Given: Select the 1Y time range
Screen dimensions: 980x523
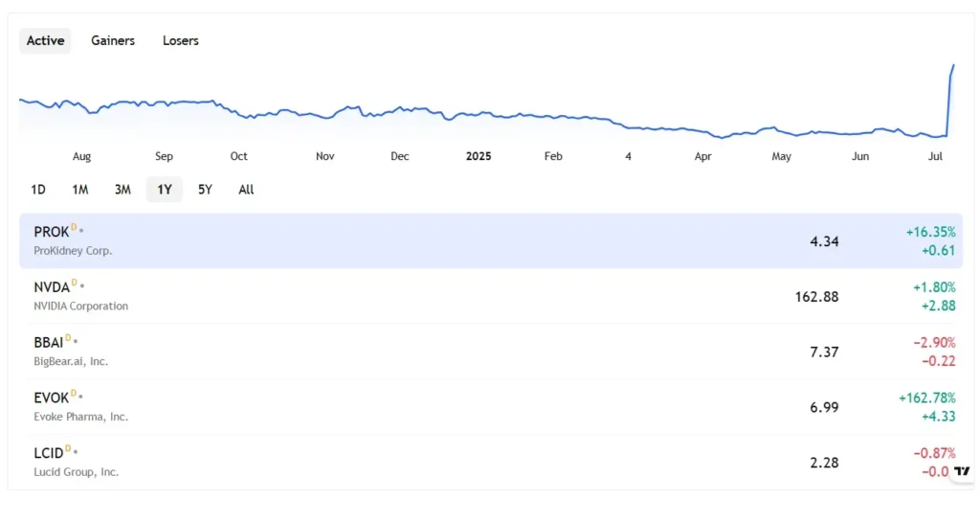Looking at the screenshot, I should pos(164,190).
